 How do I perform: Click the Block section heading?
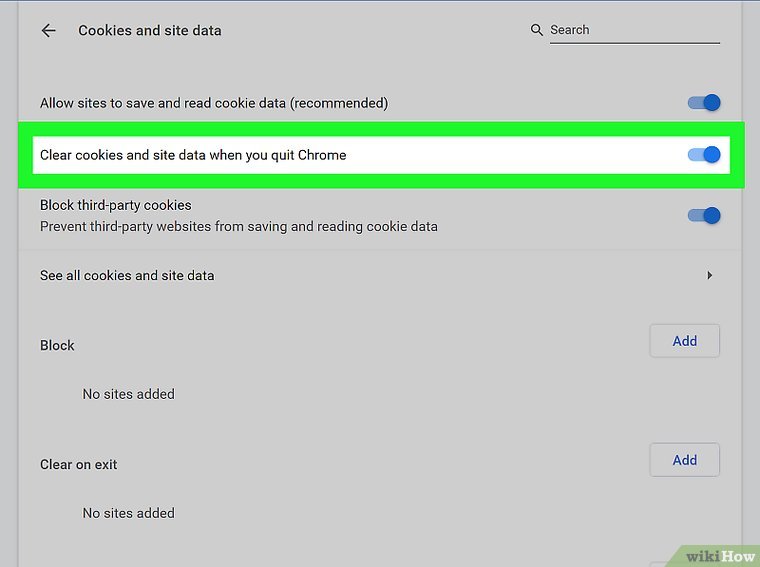[x=57, y=345]
